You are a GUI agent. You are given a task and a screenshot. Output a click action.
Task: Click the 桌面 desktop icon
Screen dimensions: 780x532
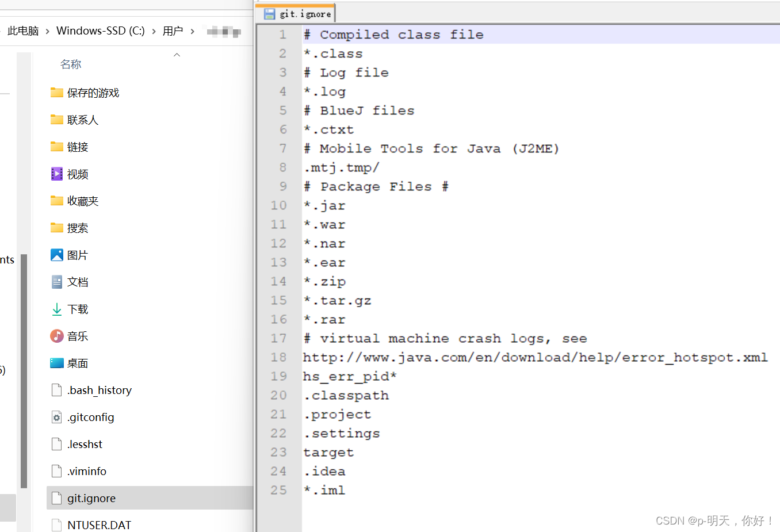pos(56,363)
